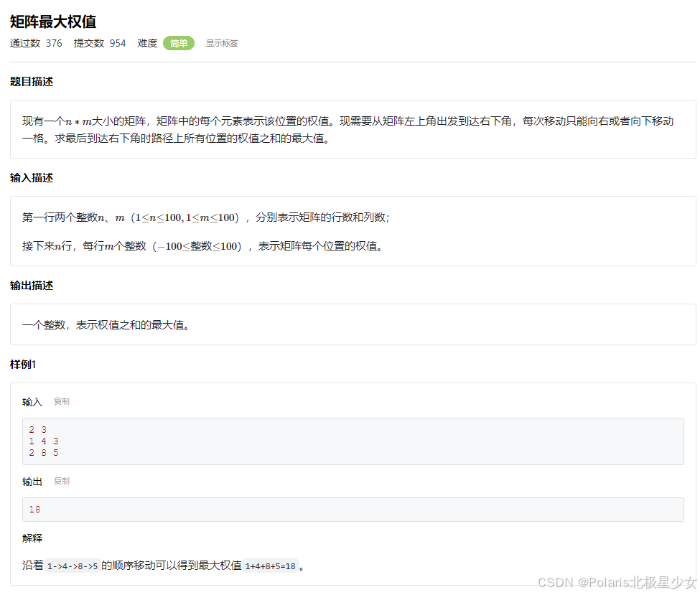Click the sample input line '2 3'
Viewport: 700px width, 595px height.
38,430
